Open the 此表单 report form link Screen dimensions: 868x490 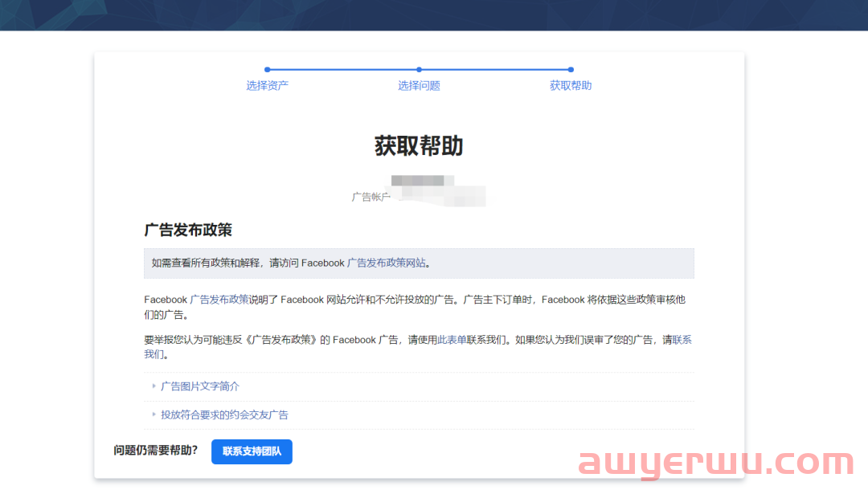point(452,340)
